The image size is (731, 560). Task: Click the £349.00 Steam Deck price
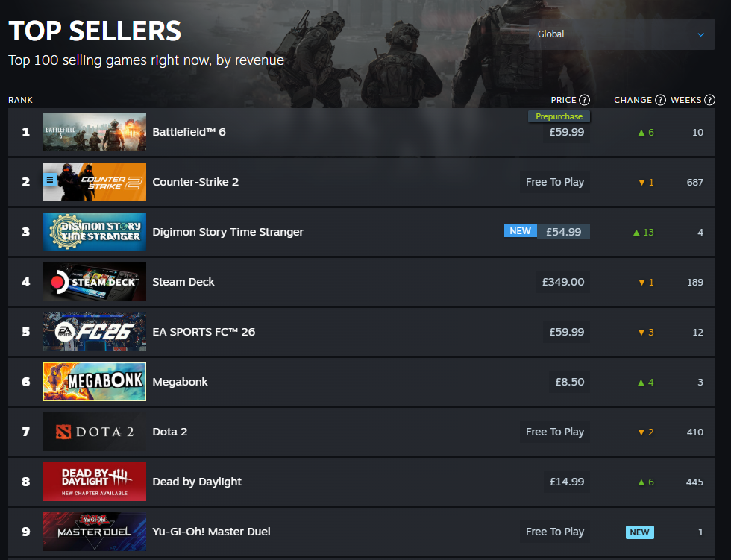pos(562,282)
